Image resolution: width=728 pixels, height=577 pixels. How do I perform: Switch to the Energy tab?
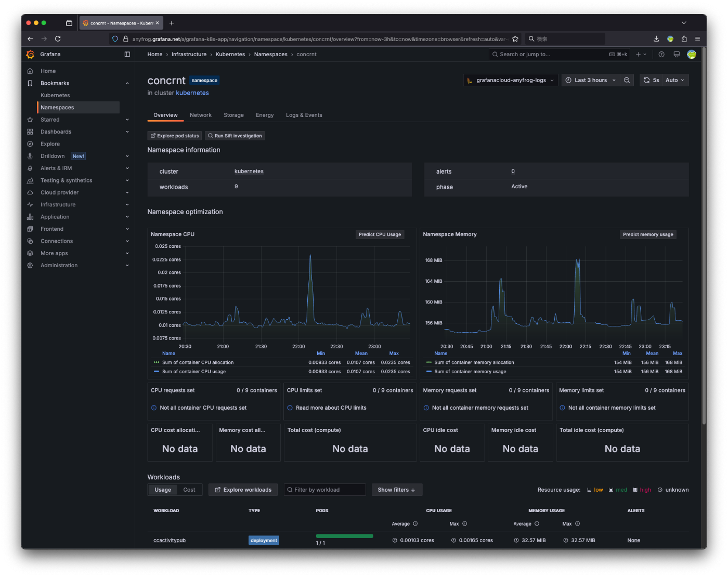265,115
